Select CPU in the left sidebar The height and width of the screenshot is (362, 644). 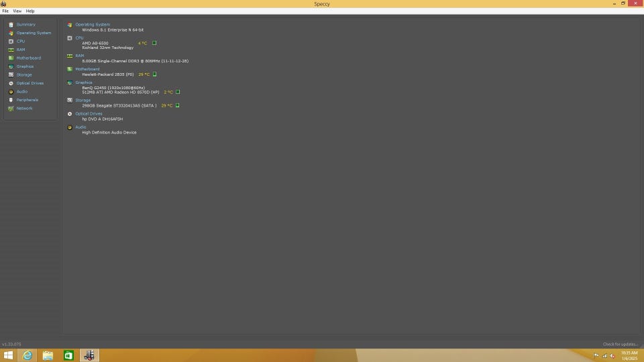pos(21,42)
